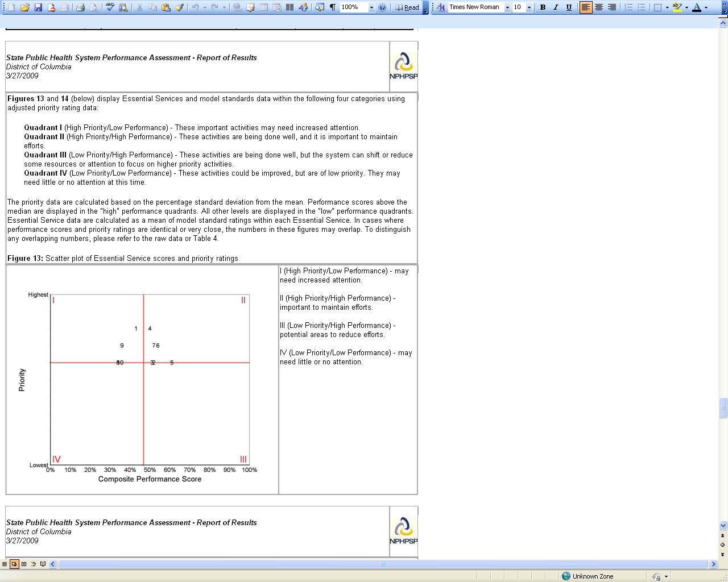
Task: Apply a numbered list
Action: pyautogui.click(x=628, y=7)
